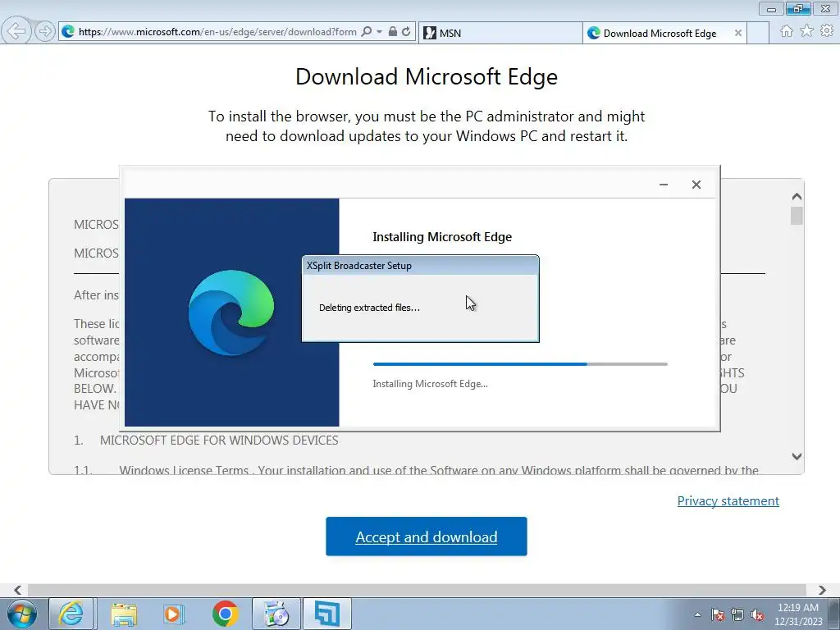Click the muted volume tray icon
Screen dimensions: 840x630
pyautogui.click(x=757, y=614)
